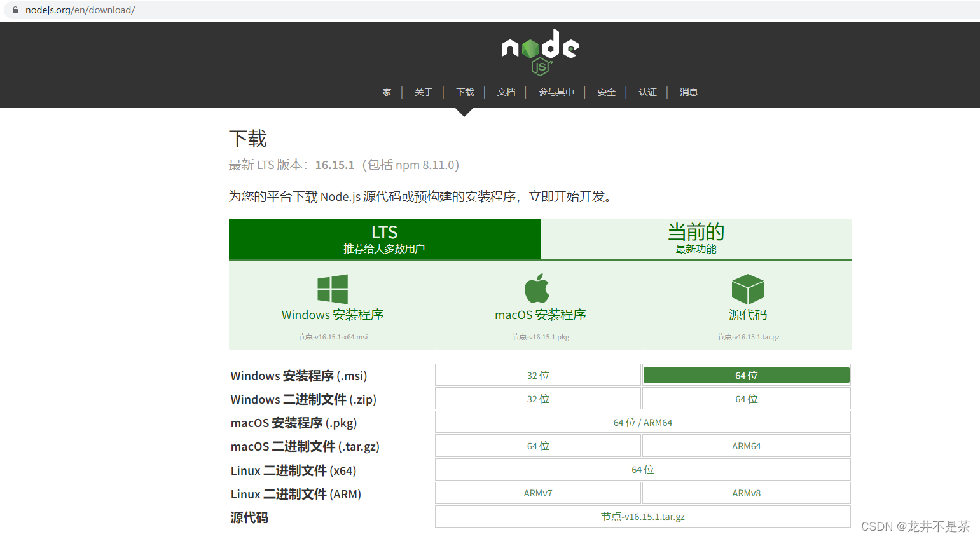
Task: Download Linux binary ARMv7
Action: 538,493
